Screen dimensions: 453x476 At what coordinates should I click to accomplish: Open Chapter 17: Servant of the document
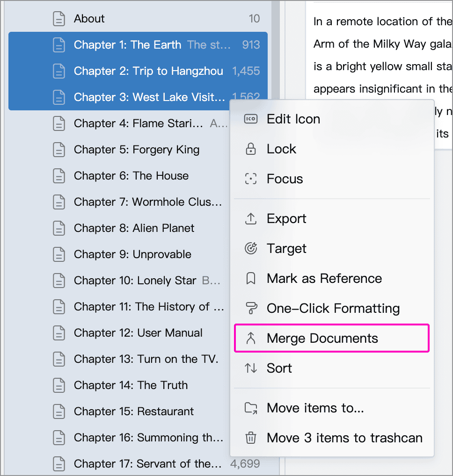[x=138, y=463]
